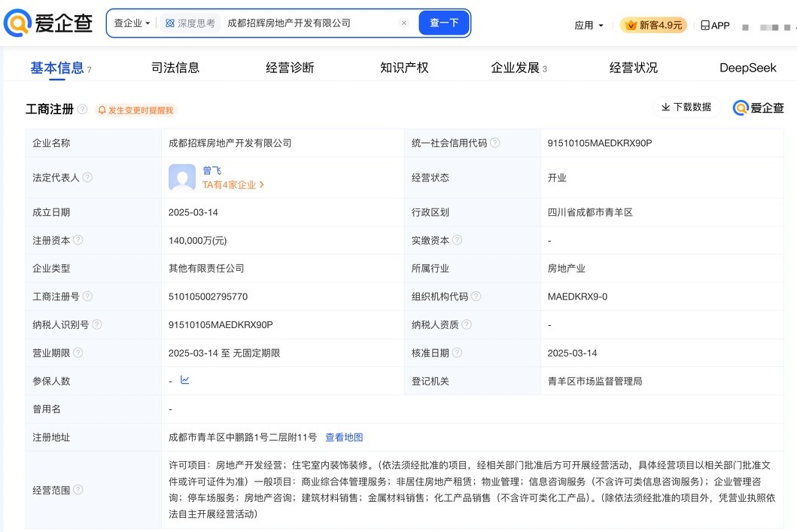
Task: Click help icon next to 工商注册
Action: pyautogui.click(x=82, y=110)
